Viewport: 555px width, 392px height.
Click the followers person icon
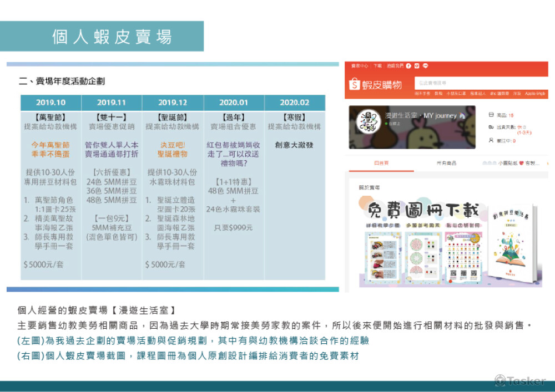[492, 140]
